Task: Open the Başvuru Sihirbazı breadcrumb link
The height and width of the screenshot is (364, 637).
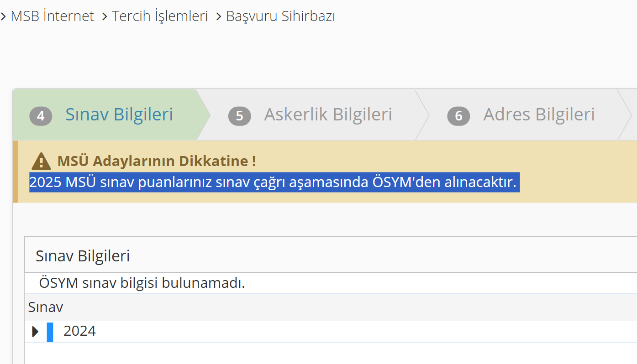Action: (281, 16)
